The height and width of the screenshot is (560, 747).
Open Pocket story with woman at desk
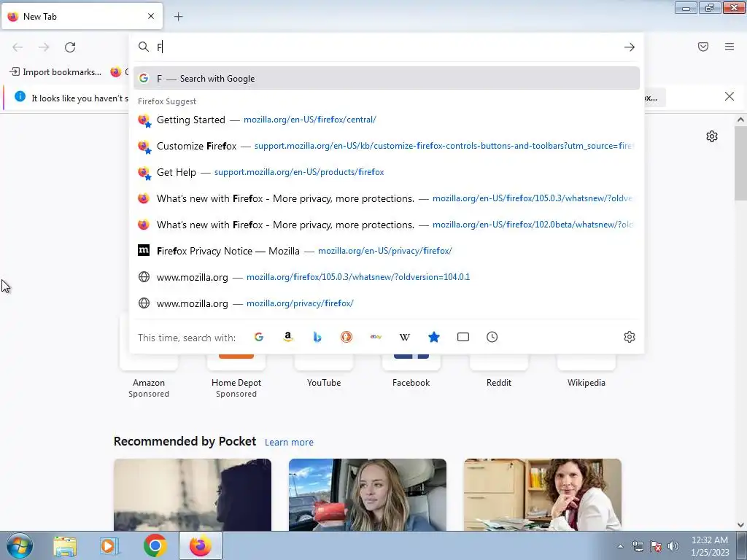point(543,495)
